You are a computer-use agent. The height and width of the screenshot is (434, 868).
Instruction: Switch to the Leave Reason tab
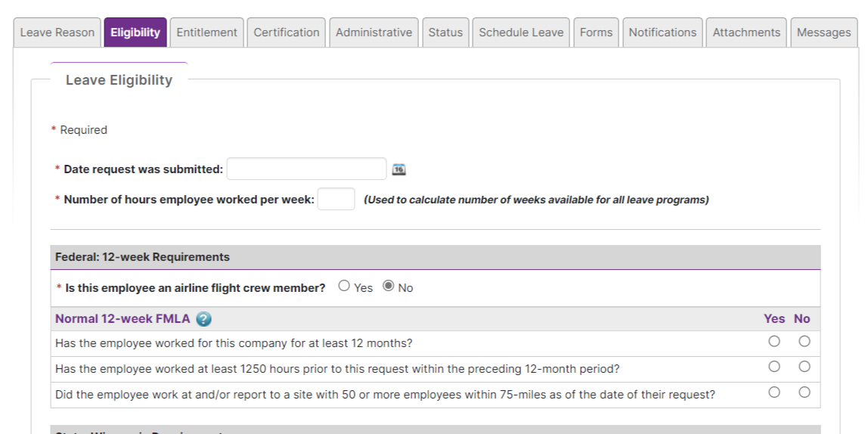point(57,33)
